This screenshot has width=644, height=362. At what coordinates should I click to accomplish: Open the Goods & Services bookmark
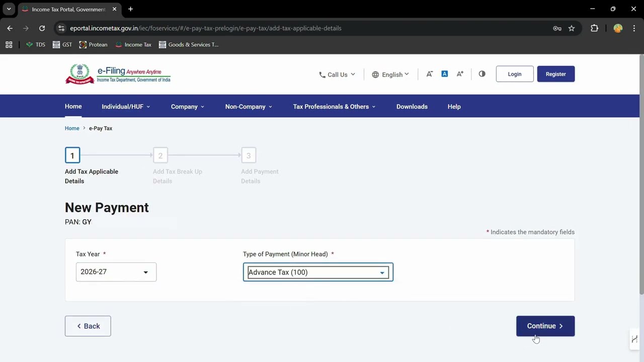[188, 45]
